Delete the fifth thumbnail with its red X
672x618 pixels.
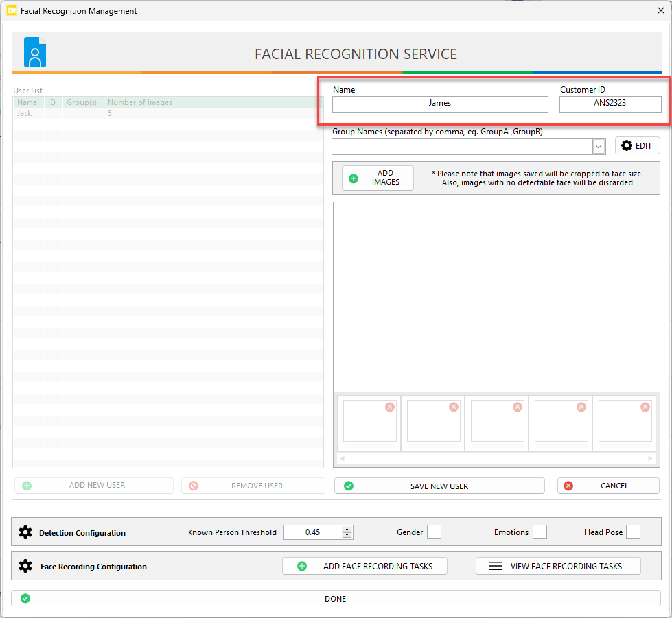point(645,407)
